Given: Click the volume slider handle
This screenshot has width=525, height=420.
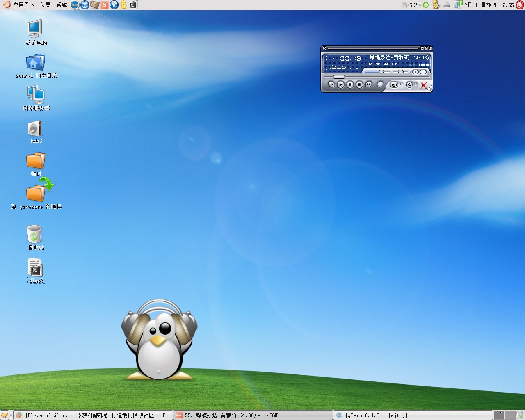Looking at the screenshot, I should [381, 71].
